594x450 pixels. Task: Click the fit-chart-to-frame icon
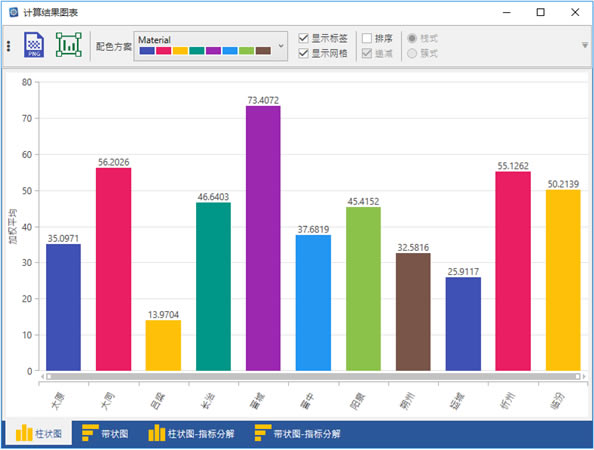tap(69, 45)
